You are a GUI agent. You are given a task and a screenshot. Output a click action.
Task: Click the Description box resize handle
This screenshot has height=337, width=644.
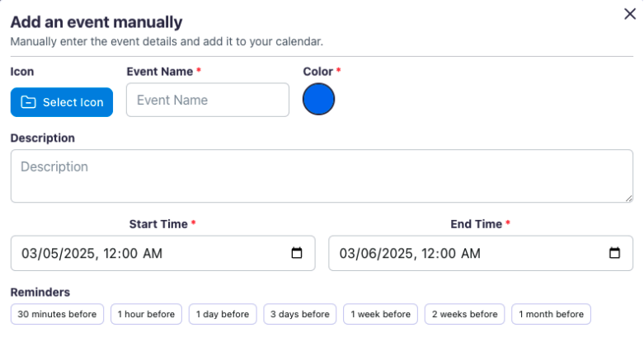coord(629,199)
